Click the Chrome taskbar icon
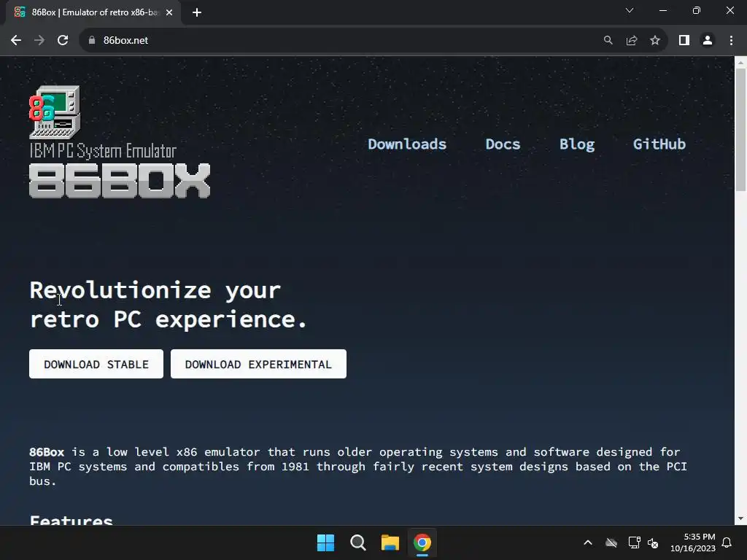 pos(422,542)
